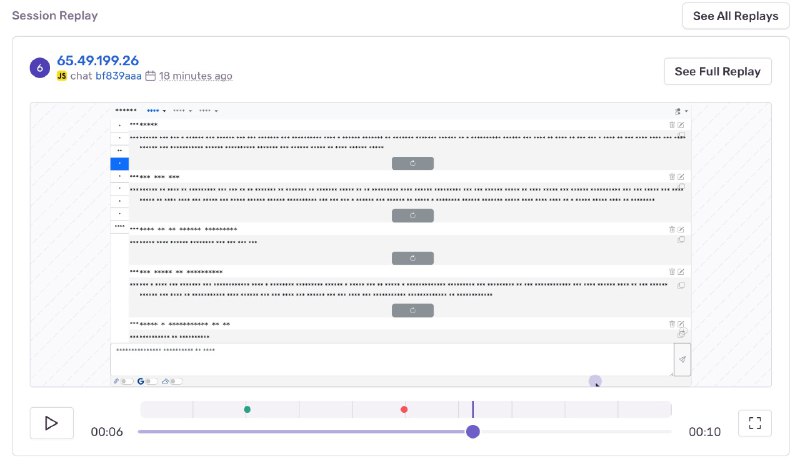800x471 pixels.
Task: Click the edit icon on first message
Action: point(681,125)
